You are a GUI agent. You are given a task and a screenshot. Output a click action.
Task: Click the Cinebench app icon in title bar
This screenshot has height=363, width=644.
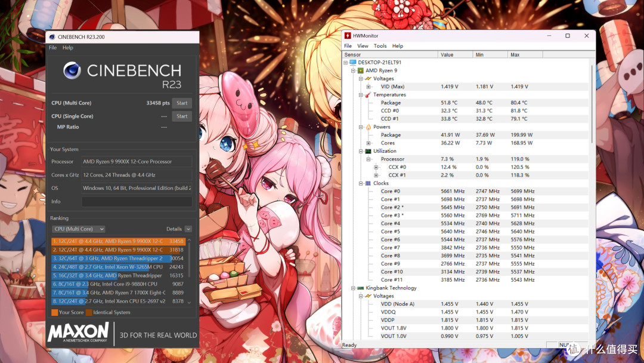(x=52, y=36)
